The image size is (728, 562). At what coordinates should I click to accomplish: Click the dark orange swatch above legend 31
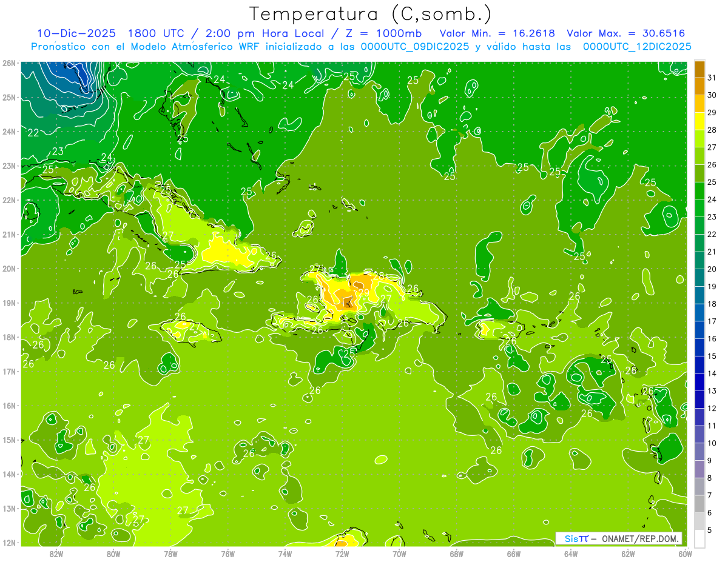tap(699, 69)
